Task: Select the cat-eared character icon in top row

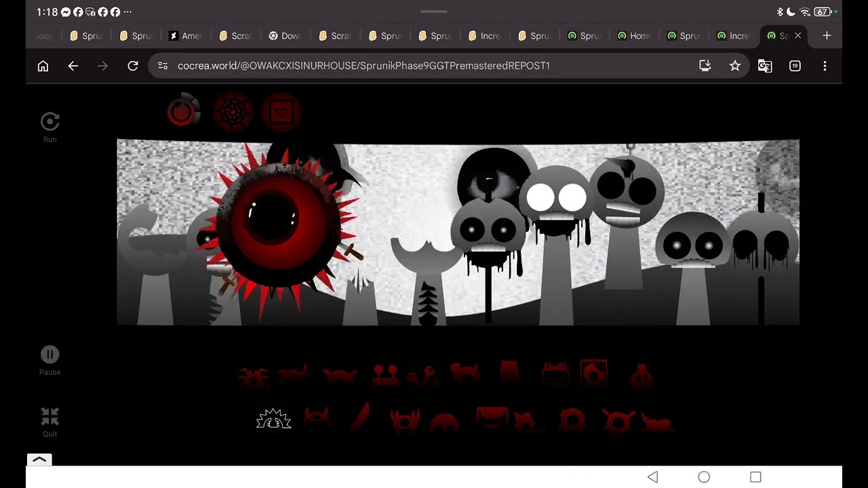Action: point(465,375)
